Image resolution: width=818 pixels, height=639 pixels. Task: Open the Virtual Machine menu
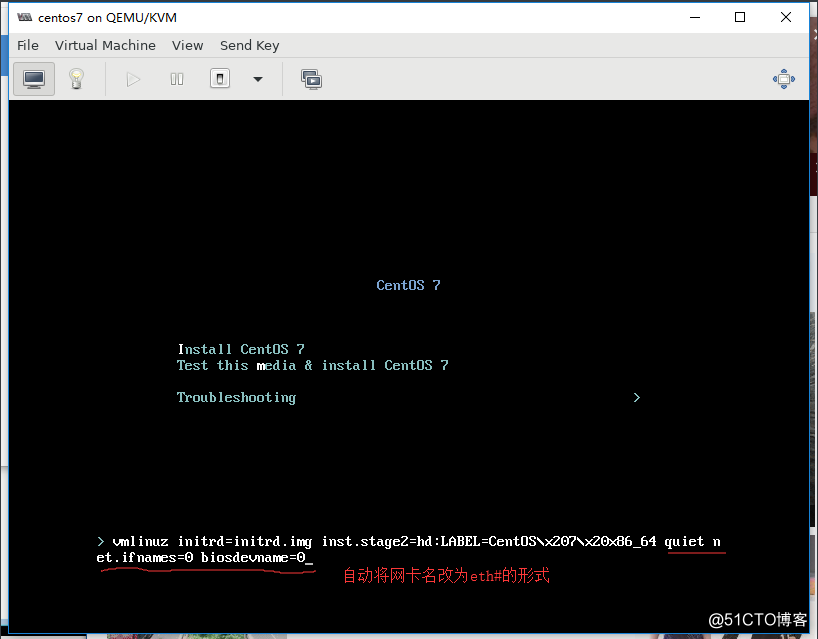click(x=105, y=45)
